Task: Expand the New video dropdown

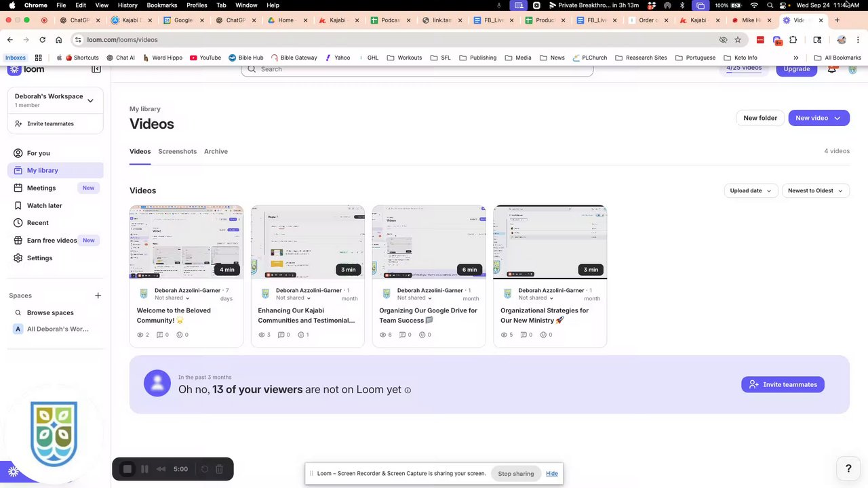Action: point(837,118)
